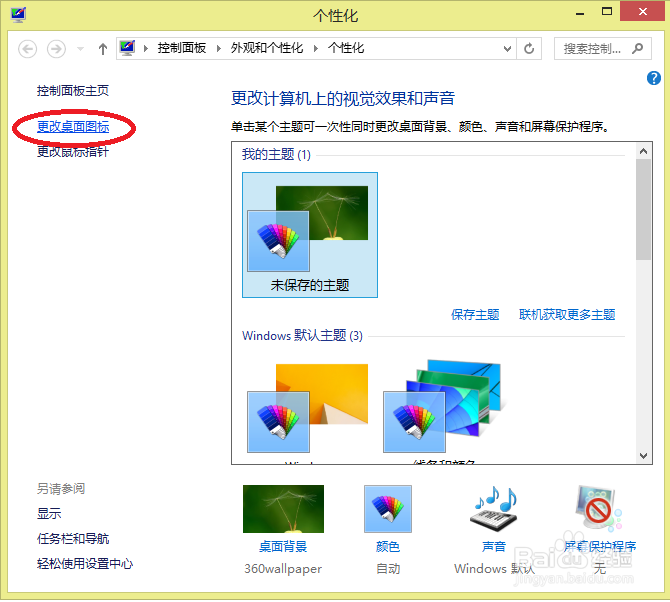This screenshot has height=602, width=670.
Task: Click the Windows 默认主题 (3) group header
Action: pyautogui.click(x=303, y=335)
